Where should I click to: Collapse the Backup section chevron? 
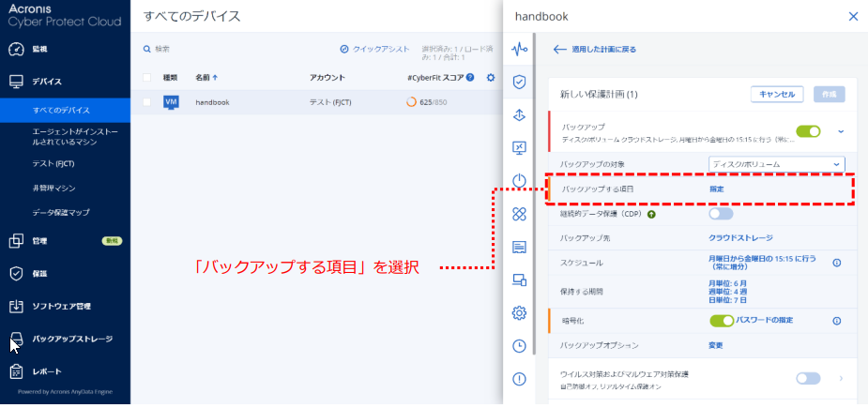point(841,131)
